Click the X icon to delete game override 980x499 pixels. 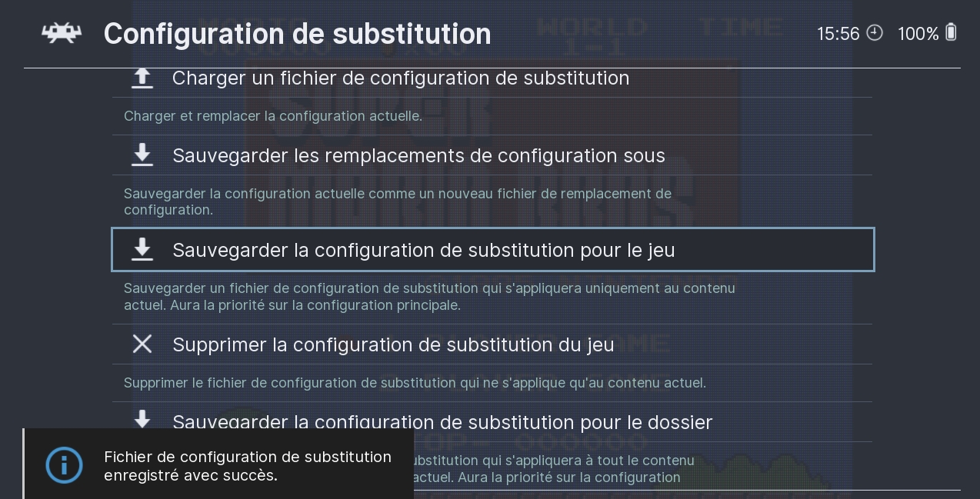click(x=142, y=344)
